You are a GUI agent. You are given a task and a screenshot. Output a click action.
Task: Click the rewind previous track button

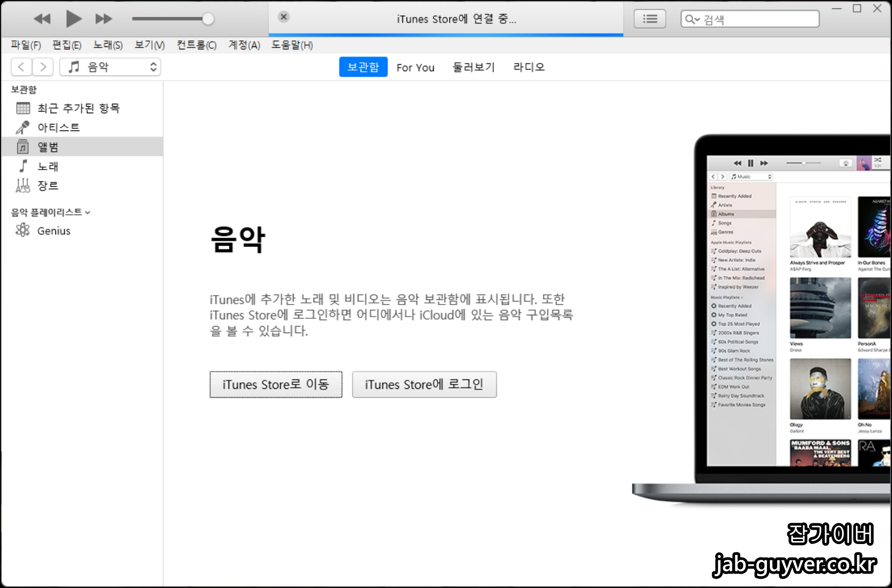tap(43, 19)
